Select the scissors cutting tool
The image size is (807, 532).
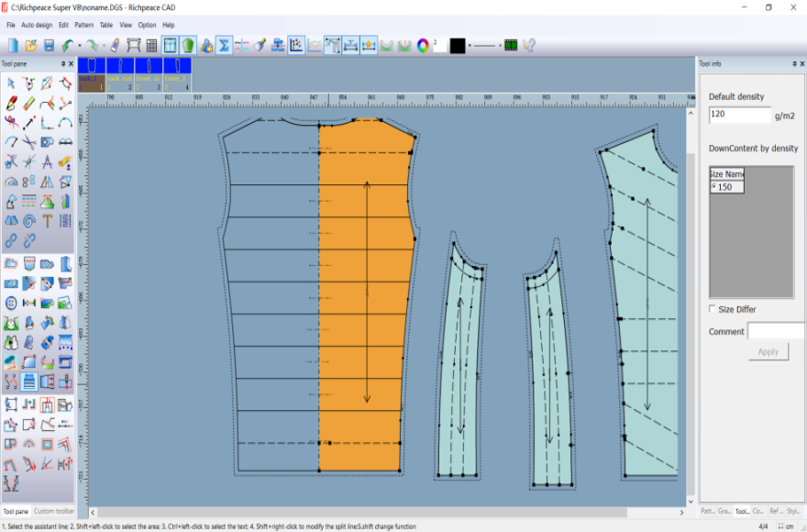point(29,142)
